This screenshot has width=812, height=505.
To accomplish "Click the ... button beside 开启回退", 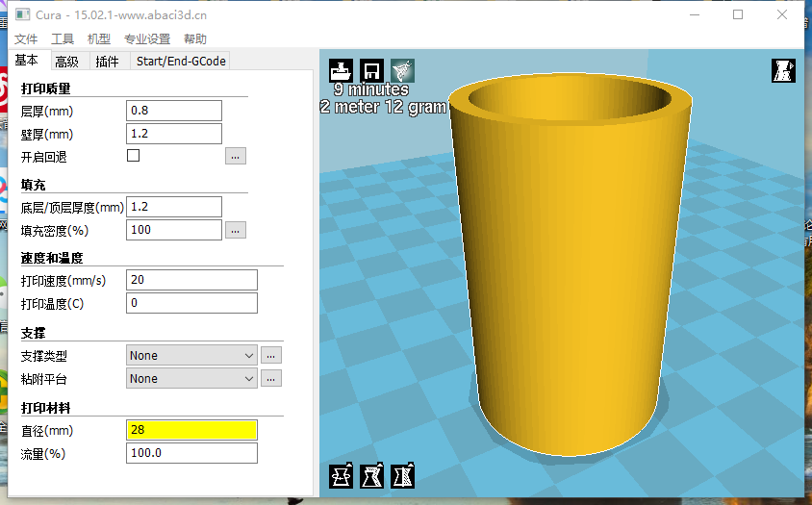I will tap(236, 156).
